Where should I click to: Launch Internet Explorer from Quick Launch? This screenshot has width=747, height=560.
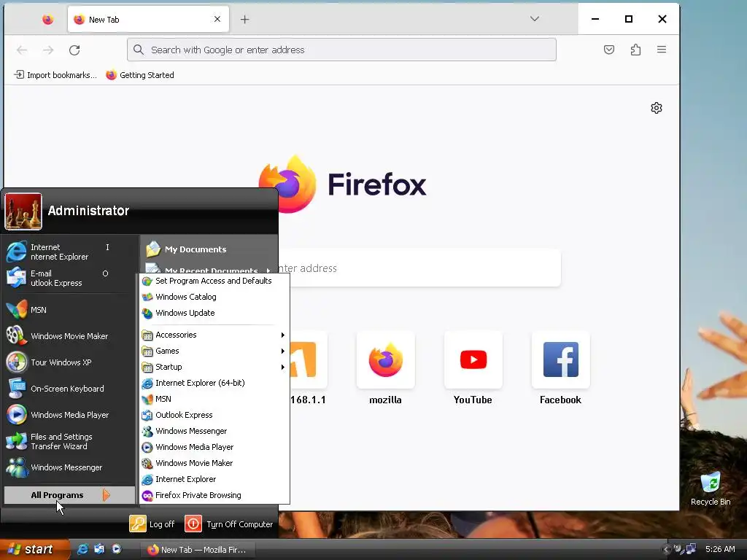tap(82, 549)
